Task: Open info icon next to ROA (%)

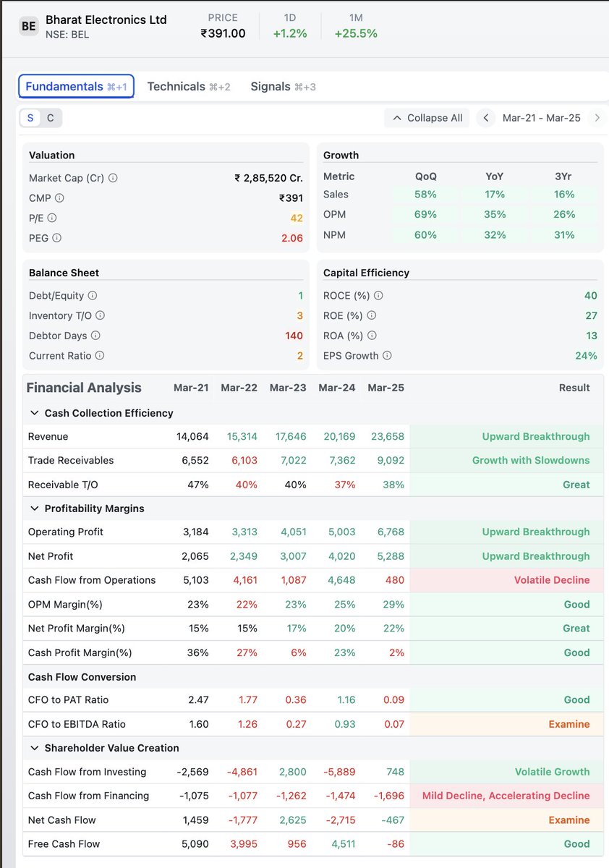Action: pos(372,336)
